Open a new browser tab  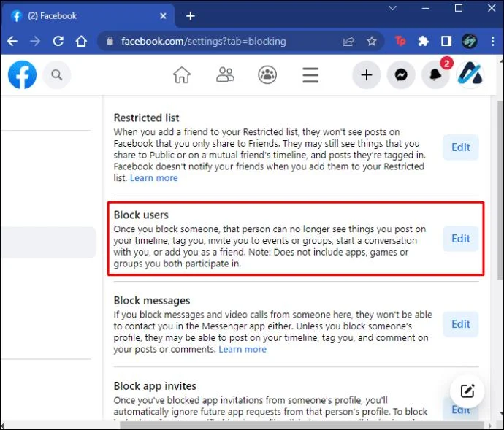[x=191, y=16]
